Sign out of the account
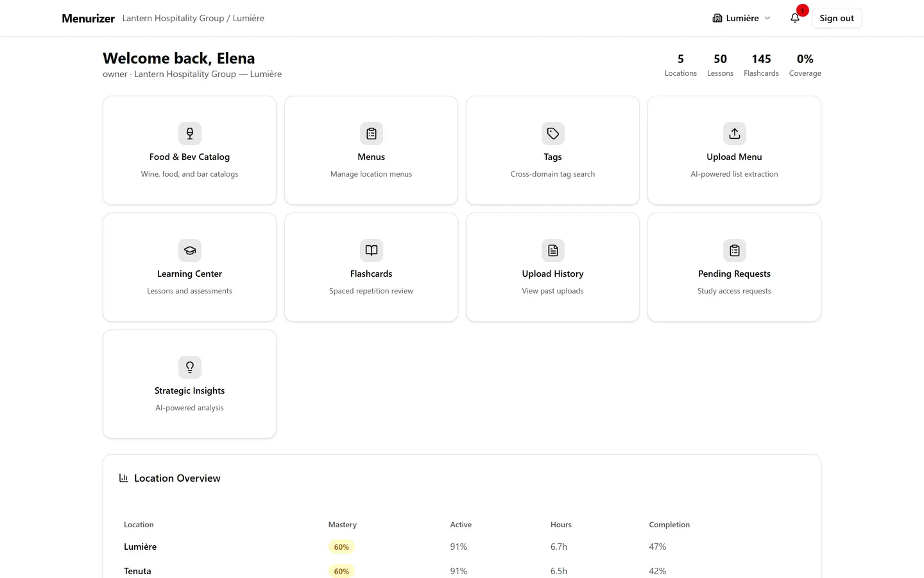Viewport: 924px width, 578px height. (x=837, y=18)
